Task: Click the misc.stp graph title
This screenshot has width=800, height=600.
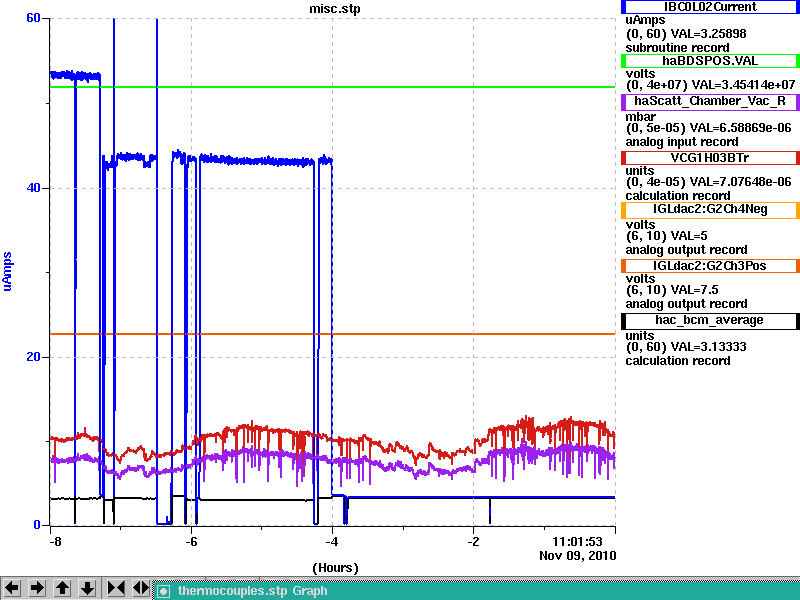Action: coord(335,9)
